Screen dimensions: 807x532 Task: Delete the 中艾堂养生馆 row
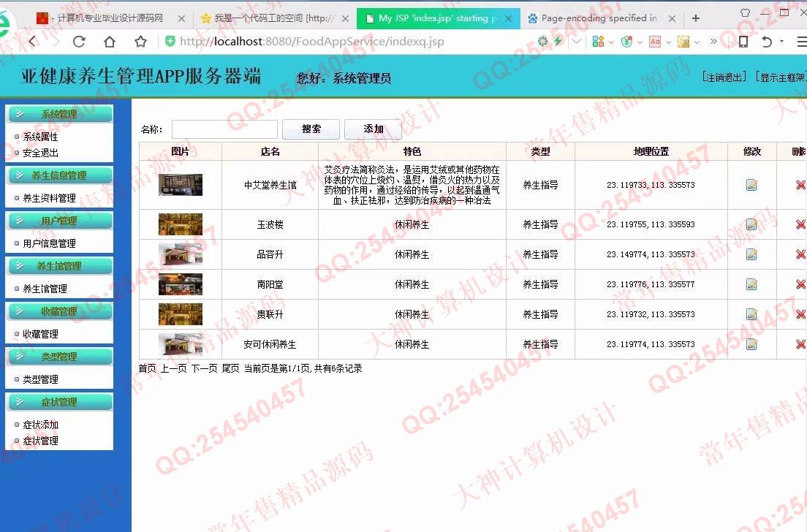click(x=800, y=185)
